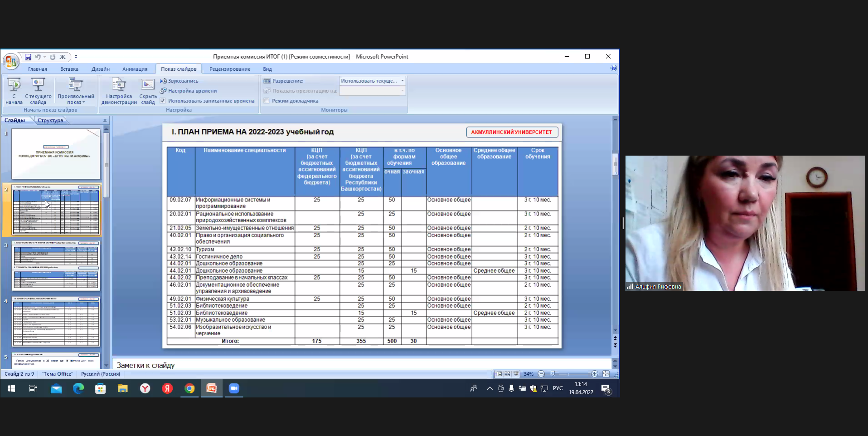
Task: Adjust the zoom slider handle
Action: tap(553, 374)
